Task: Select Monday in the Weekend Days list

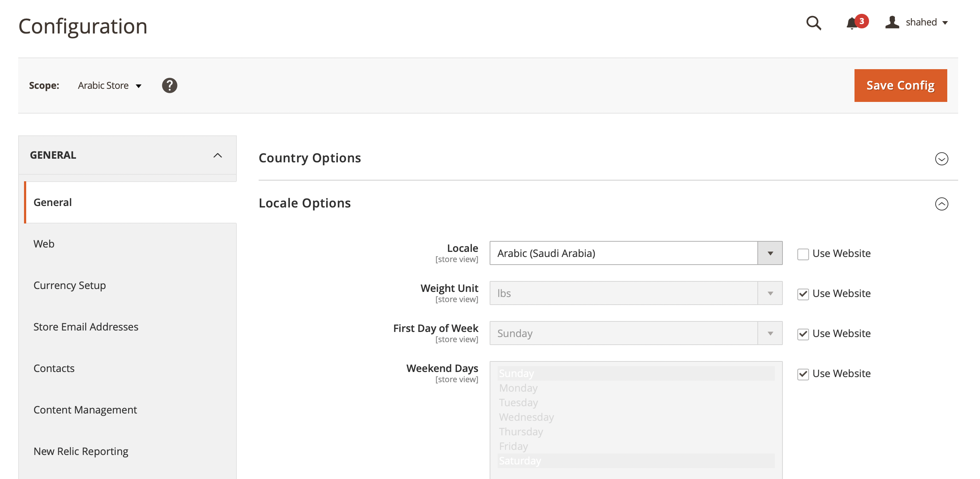Action: pos(518,388)
